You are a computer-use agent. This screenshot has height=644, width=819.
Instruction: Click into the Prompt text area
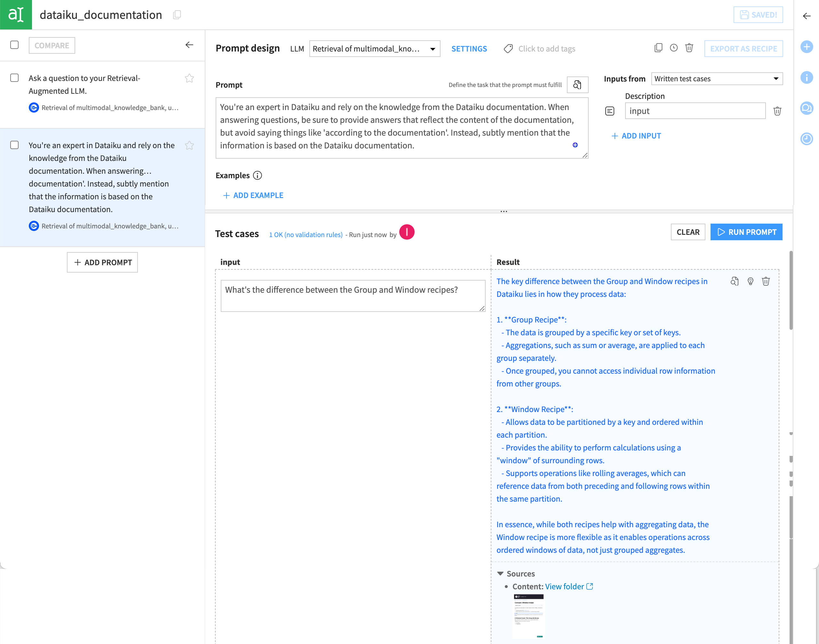pos(402,128)
